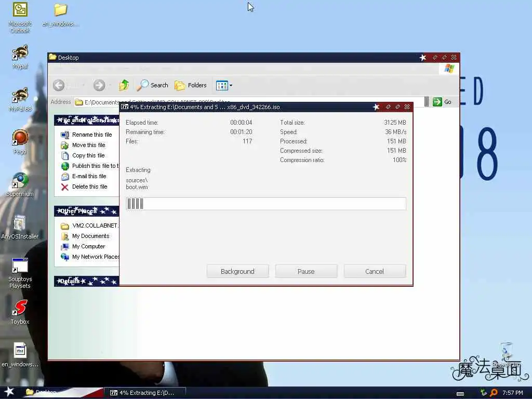The image size is (532, 399).
Task: Cancel the extraction
Action: tap(375, 271)
